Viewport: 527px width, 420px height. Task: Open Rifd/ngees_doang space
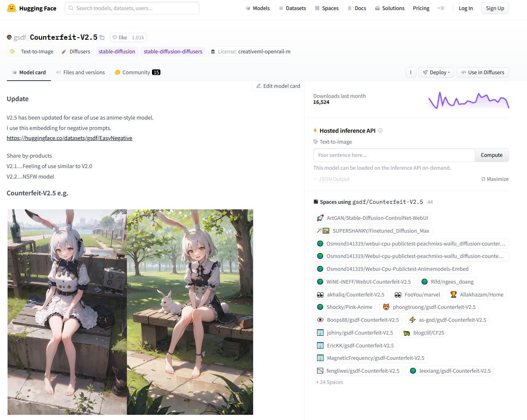point(447,282)
